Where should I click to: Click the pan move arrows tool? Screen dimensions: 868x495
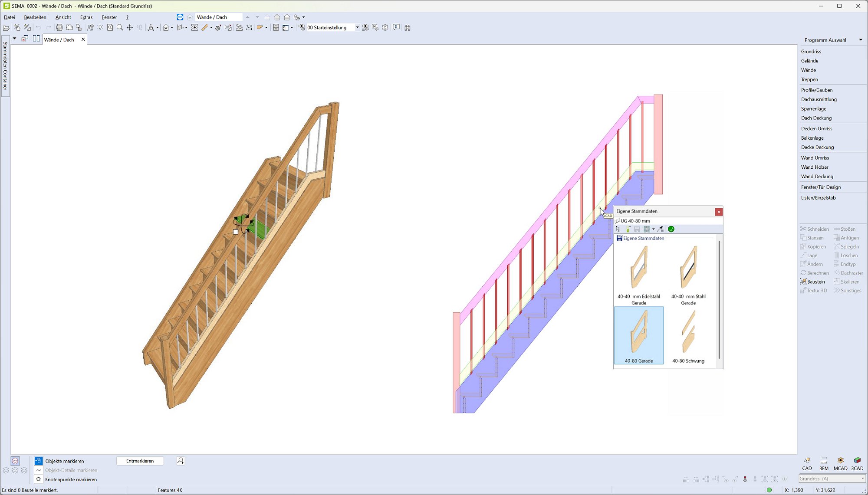pos(129,27)
